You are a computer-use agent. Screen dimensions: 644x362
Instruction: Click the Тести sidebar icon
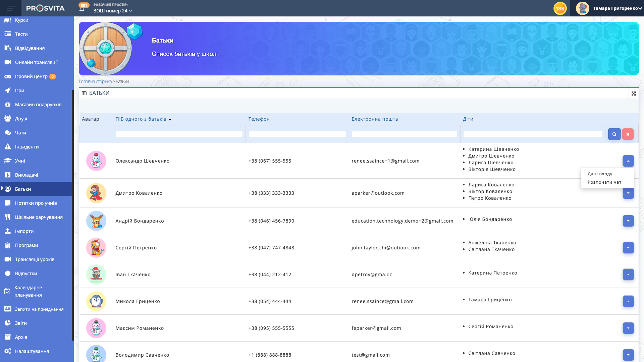point(8,34)
